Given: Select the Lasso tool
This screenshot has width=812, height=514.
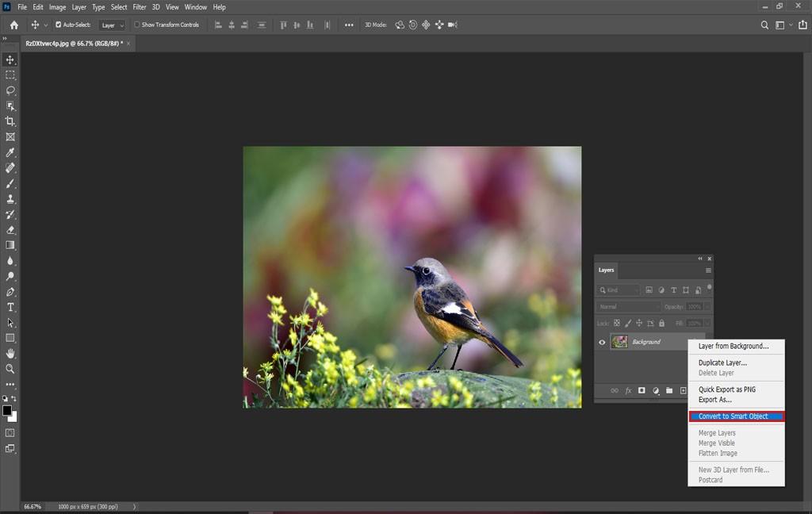Looking at the screenshot, I should [x=10, y=90].
